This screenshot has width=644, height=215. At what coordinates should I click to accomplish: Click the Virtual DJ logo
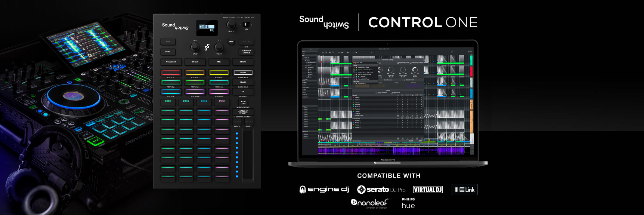428,190
